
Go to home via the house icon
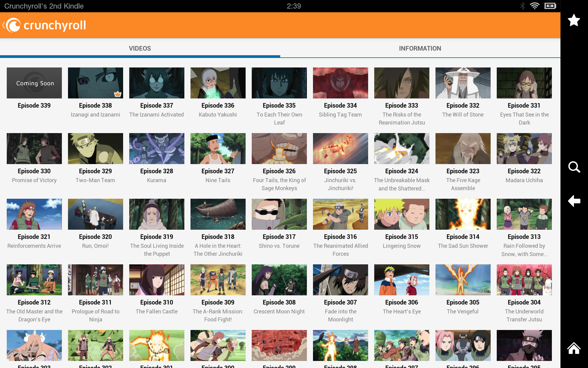[574, 348]
